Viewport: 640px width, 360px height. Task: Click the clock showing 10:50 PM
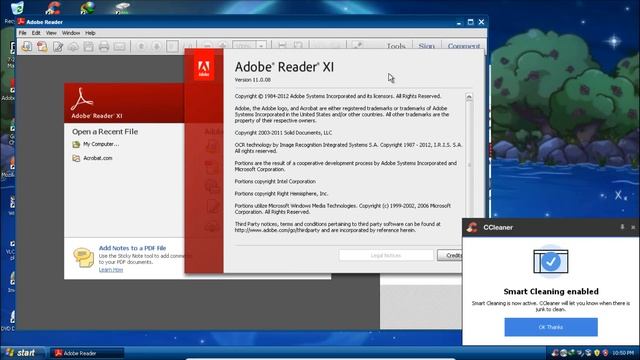623,353
